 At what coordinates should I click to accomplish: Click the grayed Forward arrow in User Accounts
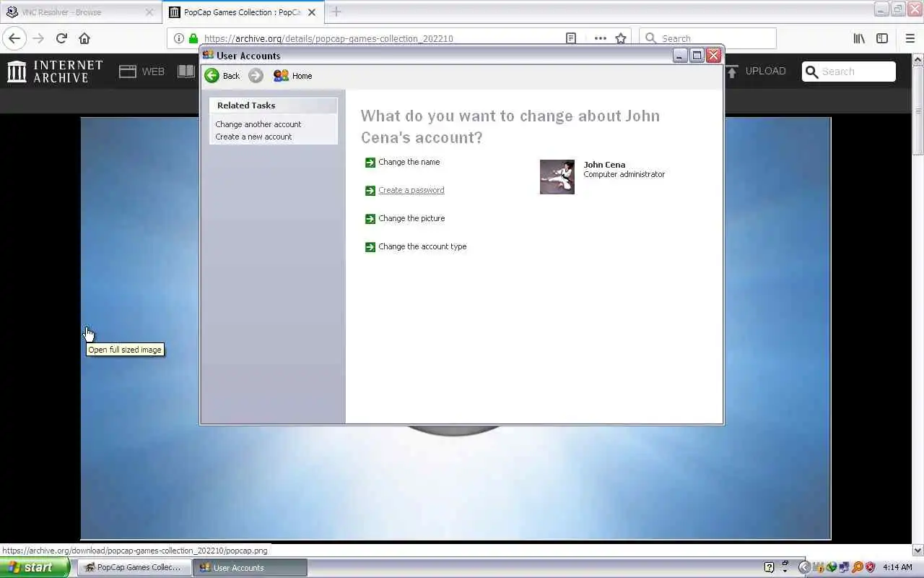pos(256,76)
